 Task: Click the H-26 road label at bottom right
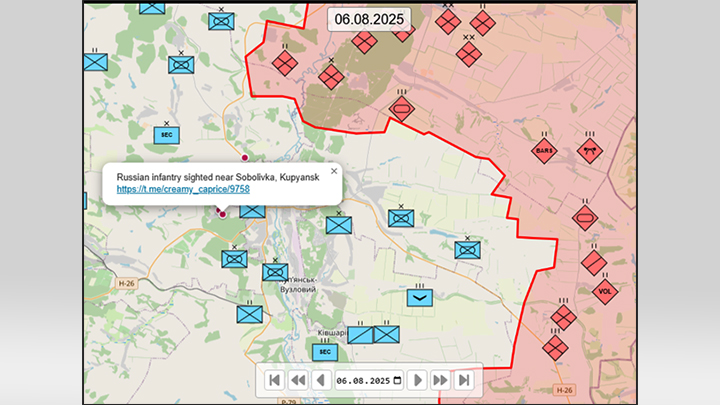point(564,390)
